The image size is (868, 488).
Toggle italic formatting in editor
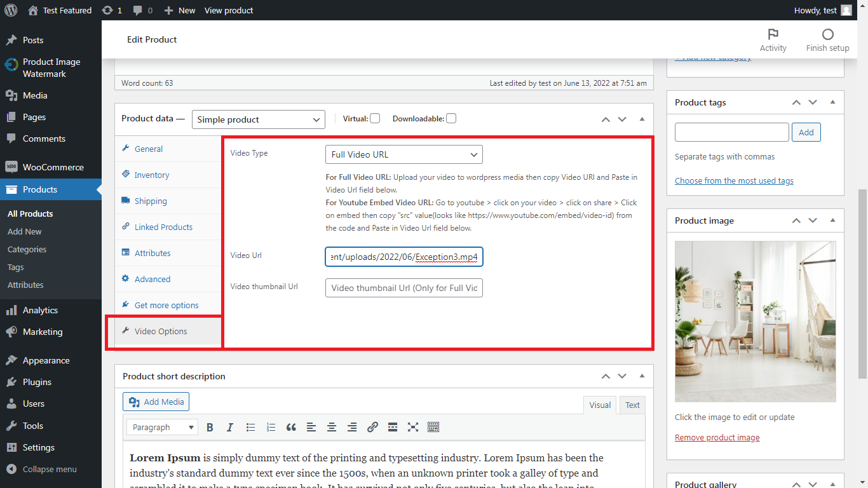[230, 427]
